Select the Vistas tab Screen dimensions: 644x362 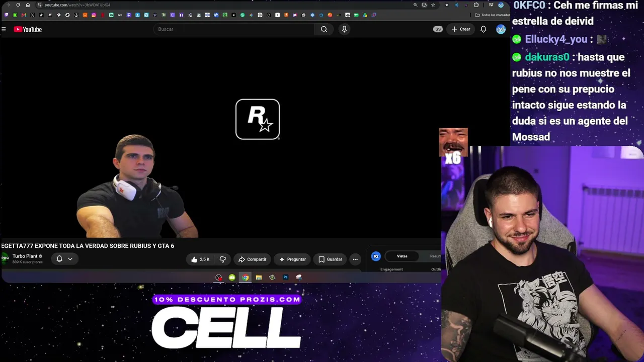402,256
